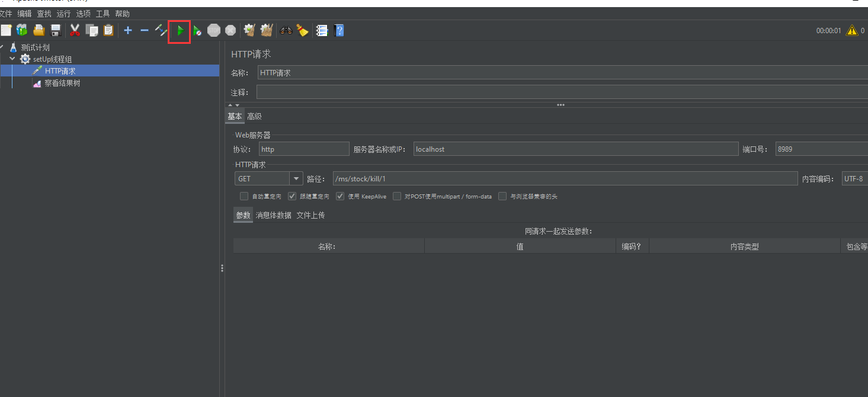This screenshot has width=868, height=397.
Task: Create a new test plan with the blank page icon
Action: point(6,30)
